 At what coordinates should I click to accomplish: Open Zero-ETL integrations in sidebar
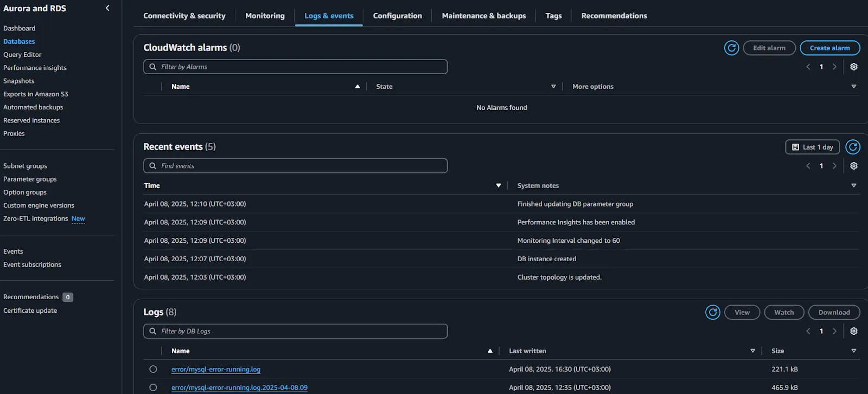pyautogui.click(x=36, y=218)
